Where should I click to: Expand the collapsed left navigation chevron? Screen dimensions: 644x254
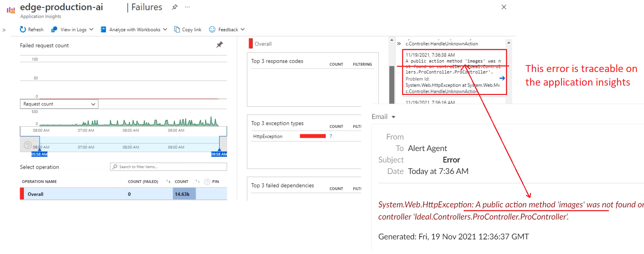click(4, 30)
